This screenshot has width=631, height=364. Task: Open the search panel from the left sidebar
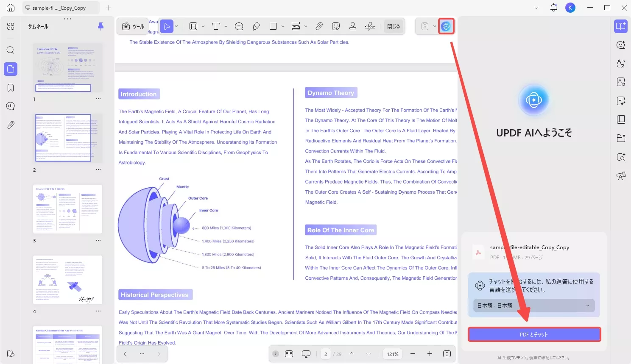11,50
